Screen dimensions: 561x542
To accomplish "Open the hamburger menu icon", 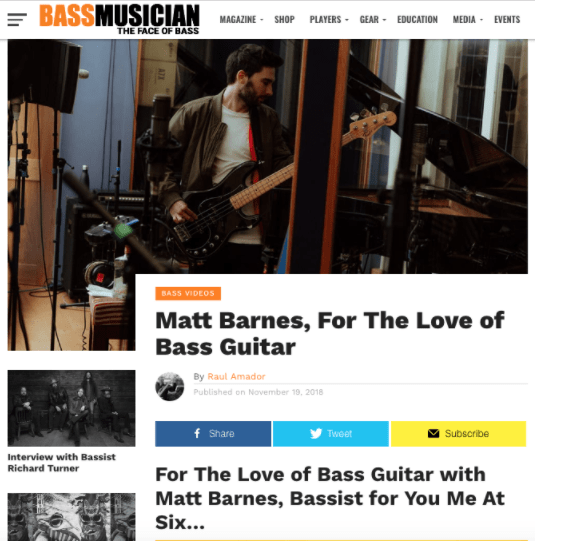I will (x=17, y=19).
